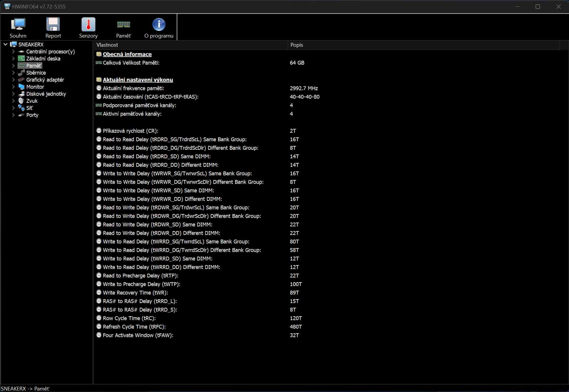
Task: Expand the Porty node
Action: pos(13,115)
